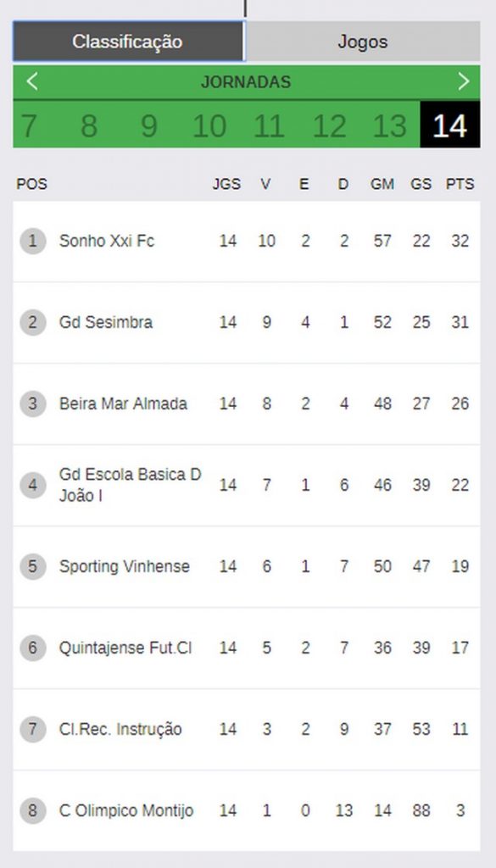Go to previous jornadas with left arrow

pos(32,82)
